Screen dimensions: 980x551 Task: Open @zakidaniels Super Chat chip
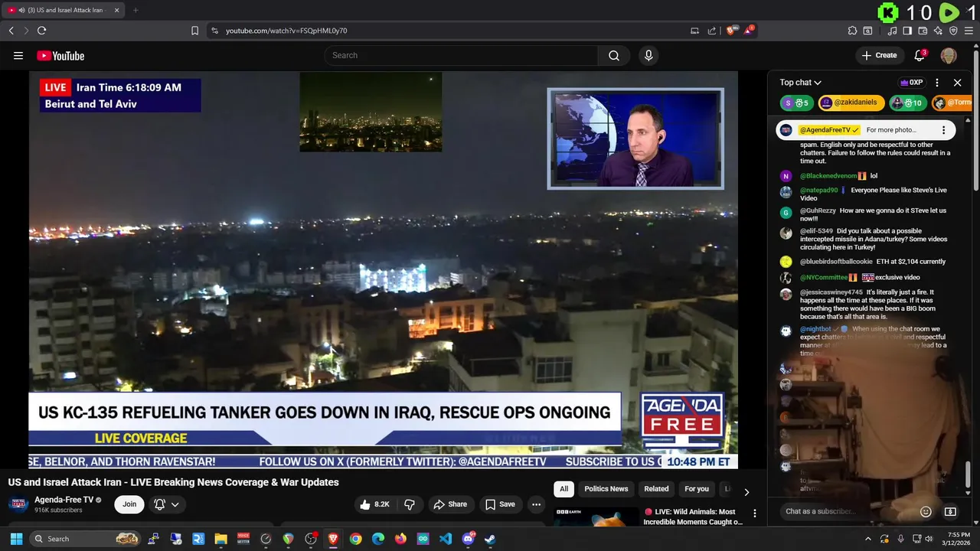pyautogui.click(x=851, y=103)
